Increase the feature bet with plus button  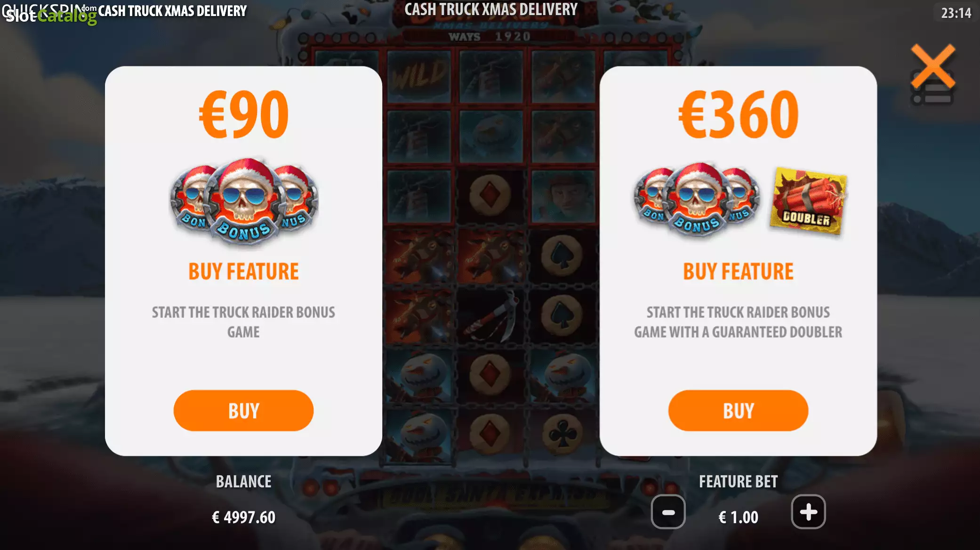coord(808,512)
